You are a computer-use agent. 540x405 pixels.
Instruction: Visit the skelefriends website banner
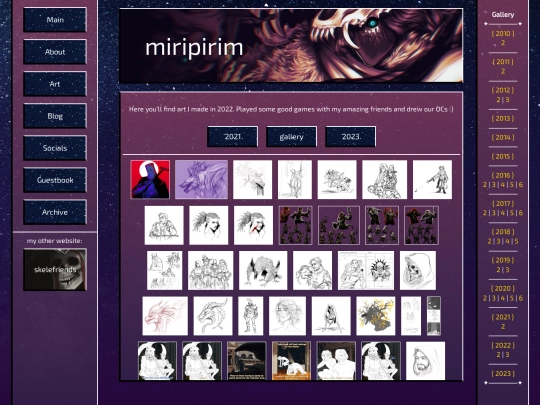pyautogui.click(x=55, y=270)
